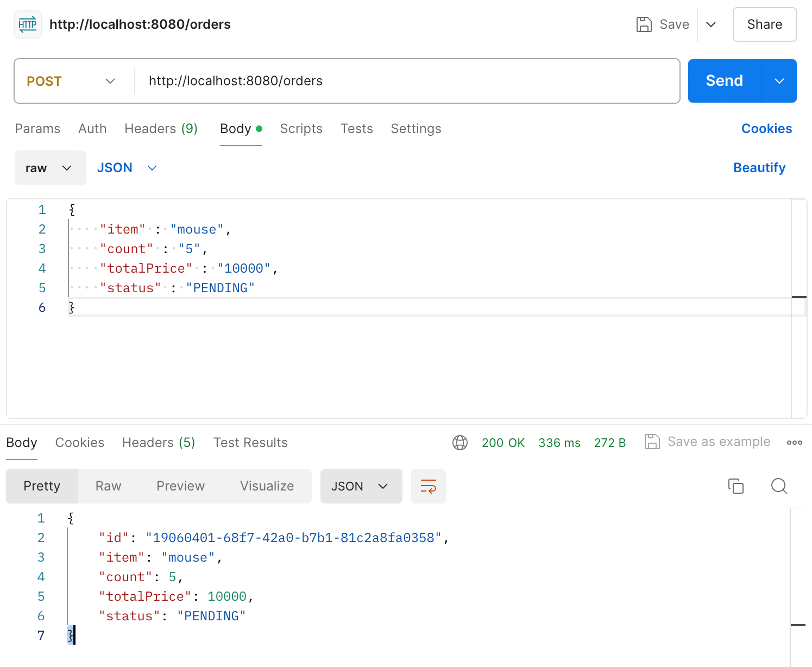The width and height of the screenshot is (812, 667).
Task: Open the raw body type dropdown
Action: click(x=50, y=168)
